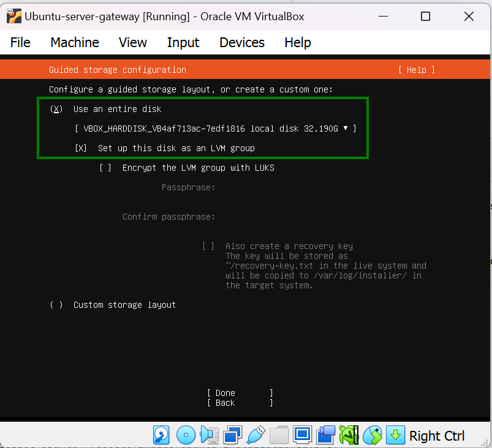
Task: Open the View menu
Action: click(133, 42)
